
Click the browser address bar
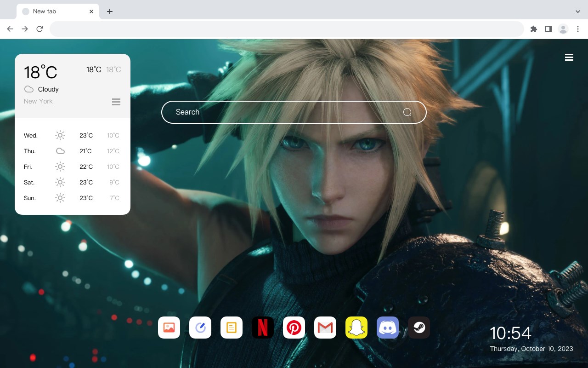tap(287, 29)
